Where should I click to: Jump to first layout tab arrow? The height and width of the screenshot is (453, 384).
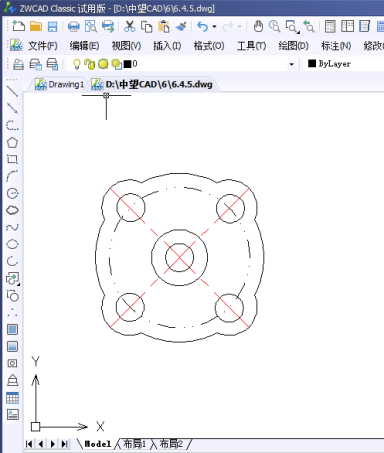(x=29, y=444)
